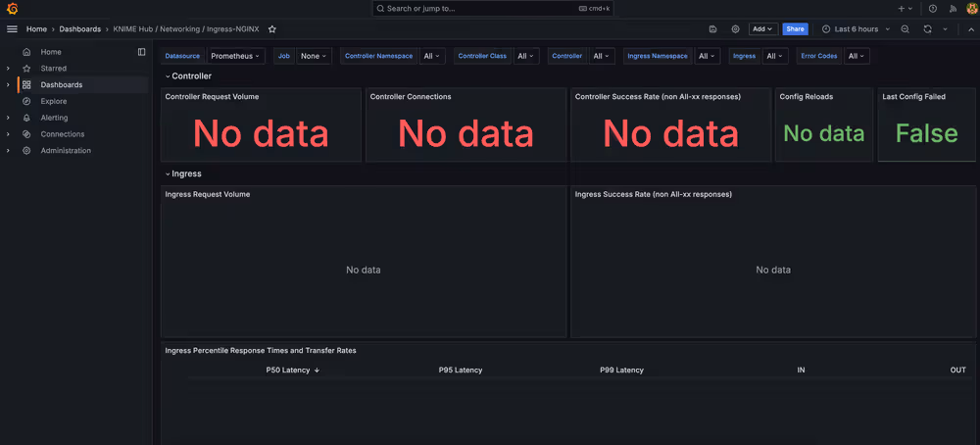The width and height of the screenshot is (980, 445).
Task: Click the Grafana logo icon
Action: pos(12,9)
